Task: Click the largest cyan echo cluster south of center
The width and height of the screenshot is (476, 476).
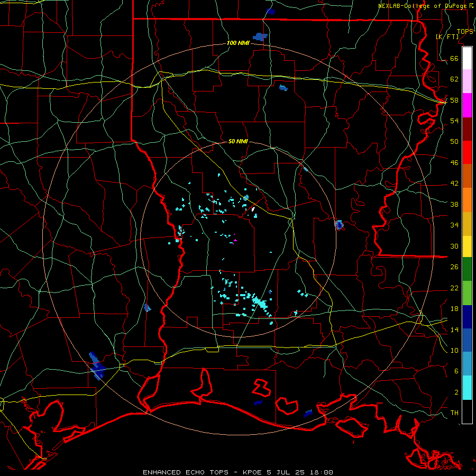Action: point(260,303)
